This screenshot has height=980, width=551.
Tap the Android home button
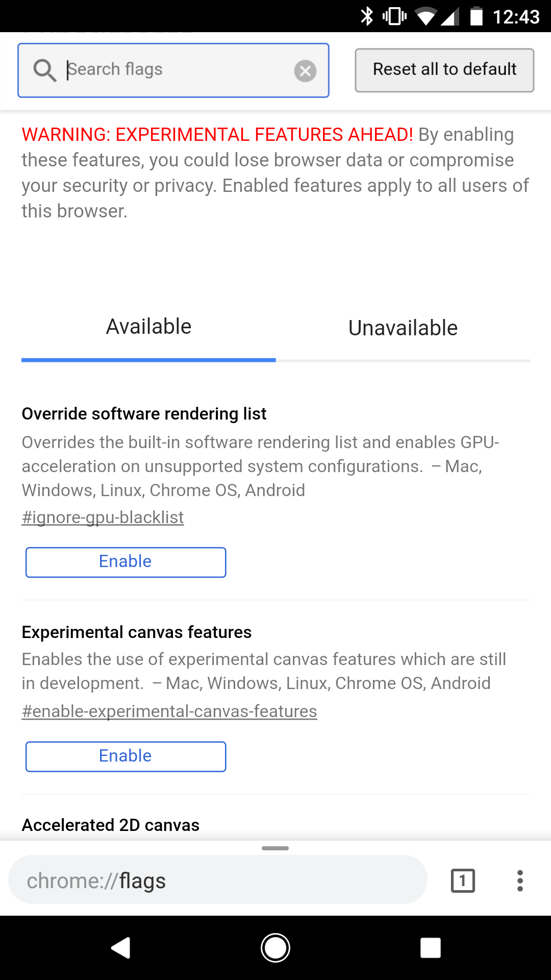coord(275,948)
